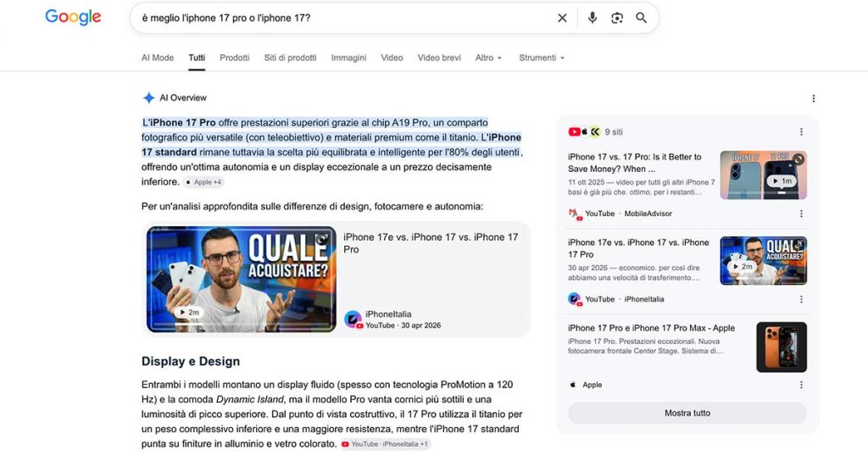Open options for MobileAdvisor YouTube result
868x467 pixels.
tap(801, 214)
